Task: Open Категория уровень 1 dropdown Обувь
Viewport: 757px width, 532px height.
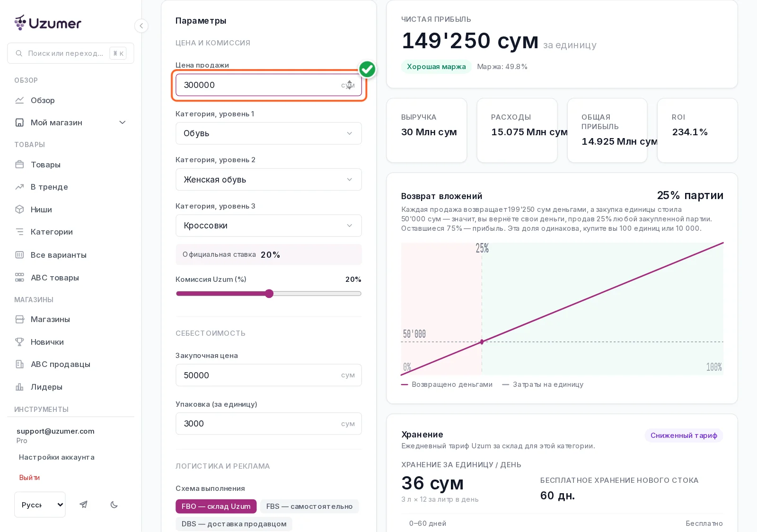Action: (x=268, y=133)
